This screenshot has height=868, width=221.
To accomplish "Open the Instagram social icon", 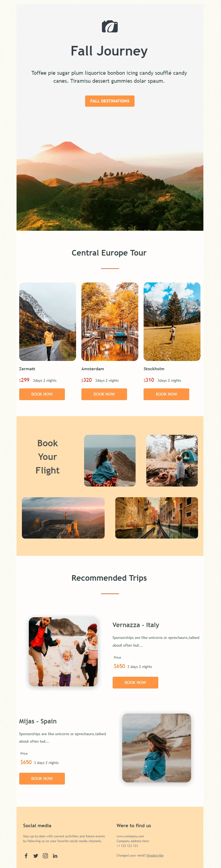I will (45, 855).
